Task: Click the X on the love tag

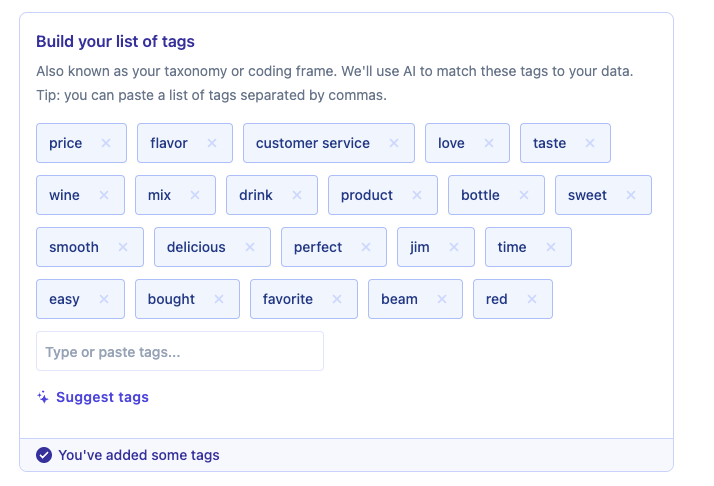Action: tap(489, 143)
